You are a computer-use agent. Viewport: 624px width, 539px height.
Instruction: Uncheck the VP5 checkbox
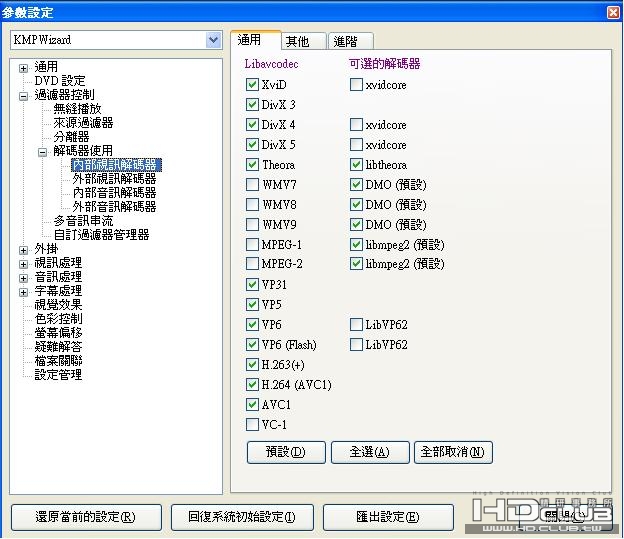pyautogui.click(x=252, y=305)
